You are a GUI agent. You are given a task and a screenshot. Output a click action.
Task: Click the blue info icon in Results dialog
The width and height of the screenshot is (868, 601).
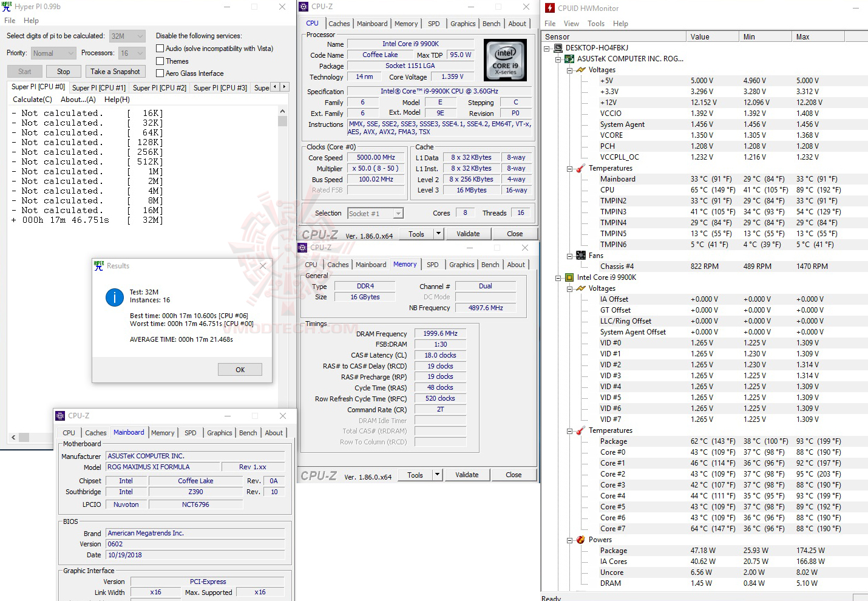[114, 297]
